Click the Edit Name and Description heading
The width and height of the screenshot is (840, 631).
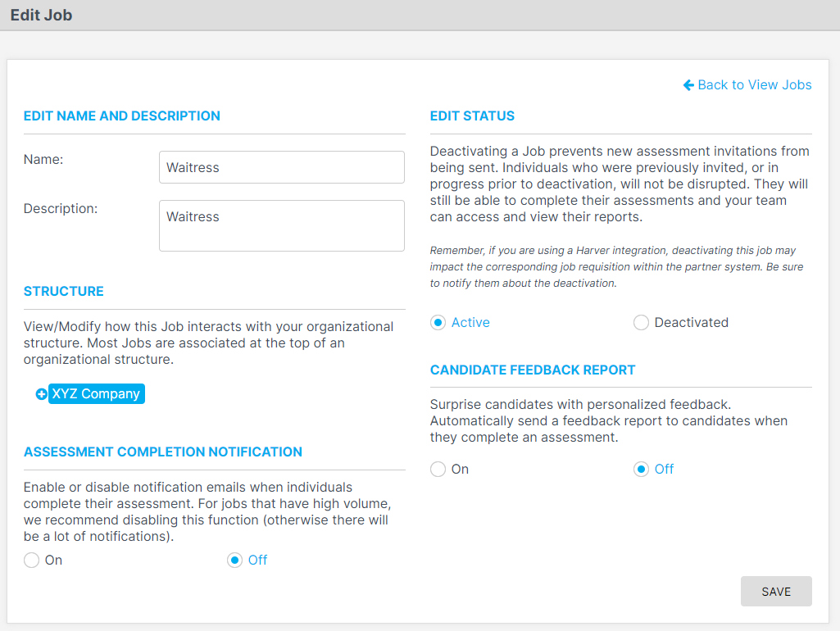coord(121,116)
